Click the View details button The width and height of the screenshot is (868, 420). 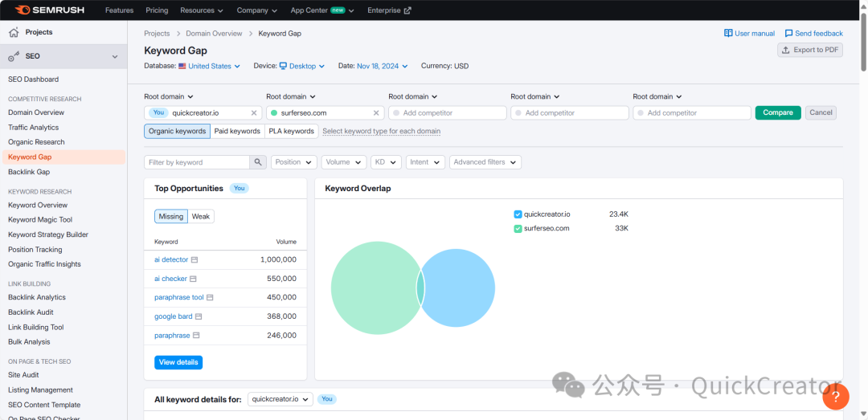click(178, 362)
